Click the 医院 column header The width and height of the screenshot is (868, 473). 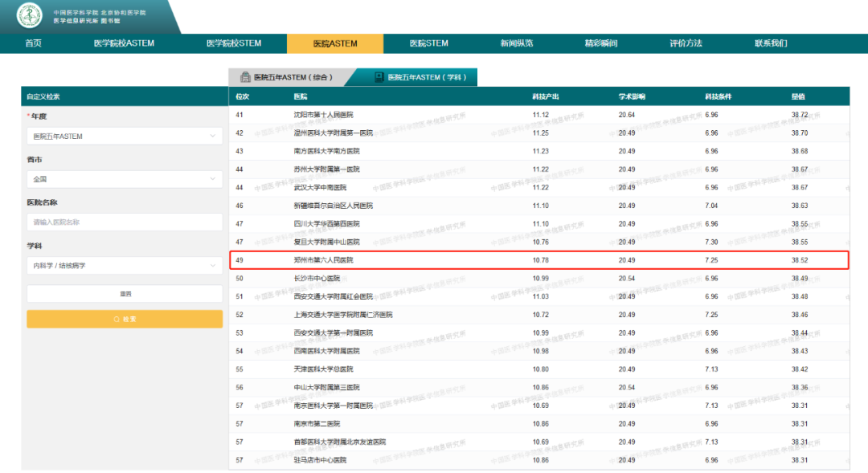300,96
